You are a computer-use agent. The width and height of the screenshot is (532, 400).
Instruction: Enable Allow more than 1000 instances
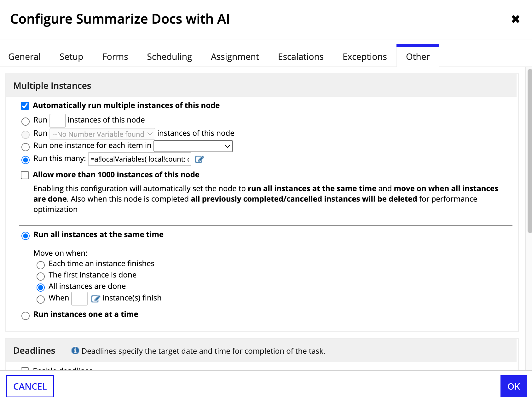[25, 175]
